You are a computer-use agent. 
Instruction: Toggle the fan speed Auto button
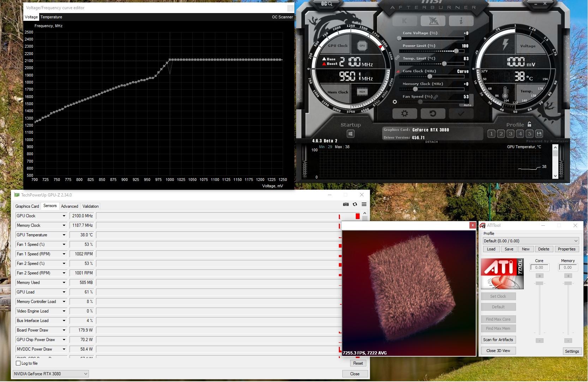467,105
